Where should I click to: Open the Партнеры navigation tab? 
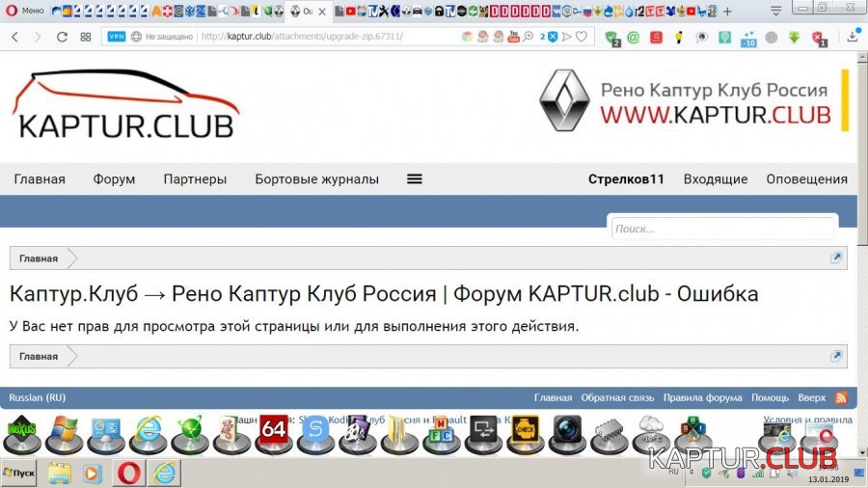(195, 178)
